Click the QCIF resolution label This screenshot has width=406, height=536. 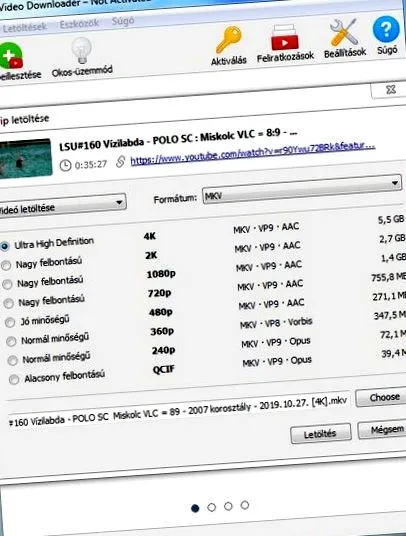coord(163,370)
